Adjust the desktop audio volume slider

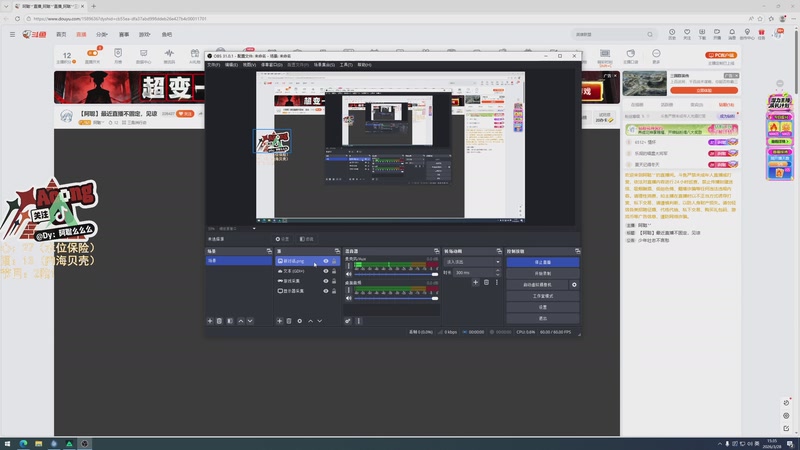click(x=396, y=298)
